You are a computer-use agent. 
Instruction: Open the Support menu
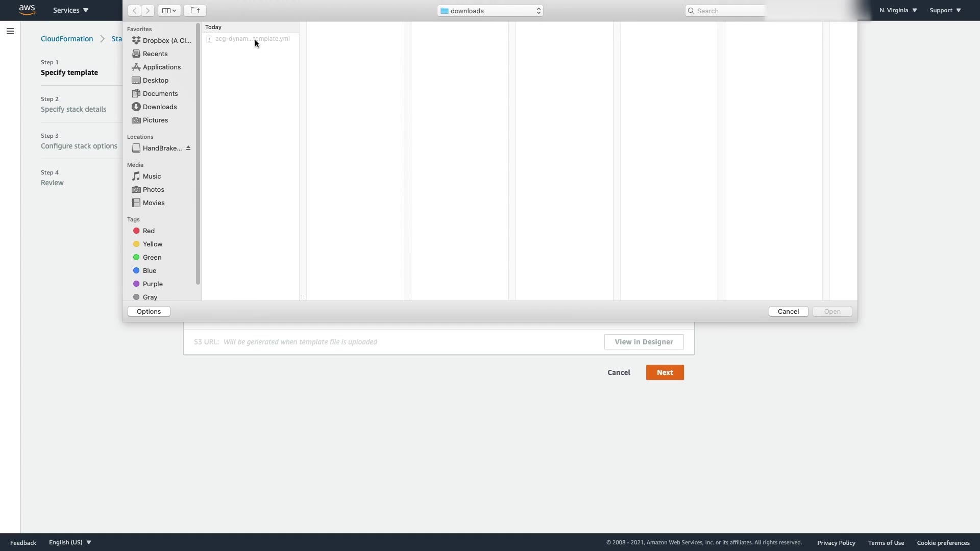945,10
